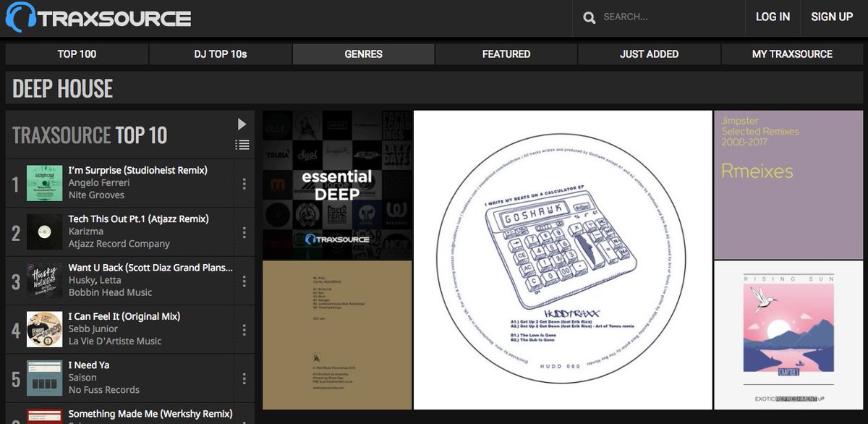Open track title I Need Ya

[89, 365]
